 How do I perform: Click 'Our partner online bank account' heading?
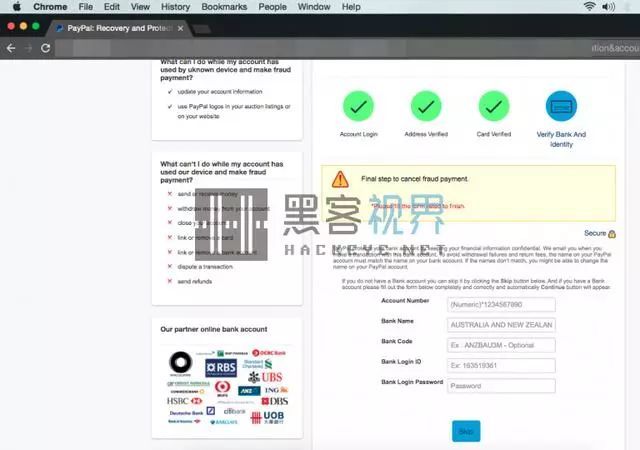213,329
